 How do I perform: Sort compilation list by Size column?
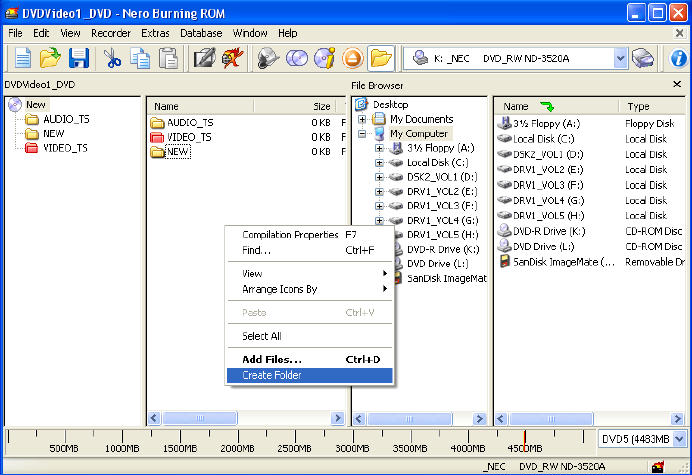click(x=293, y=106)
